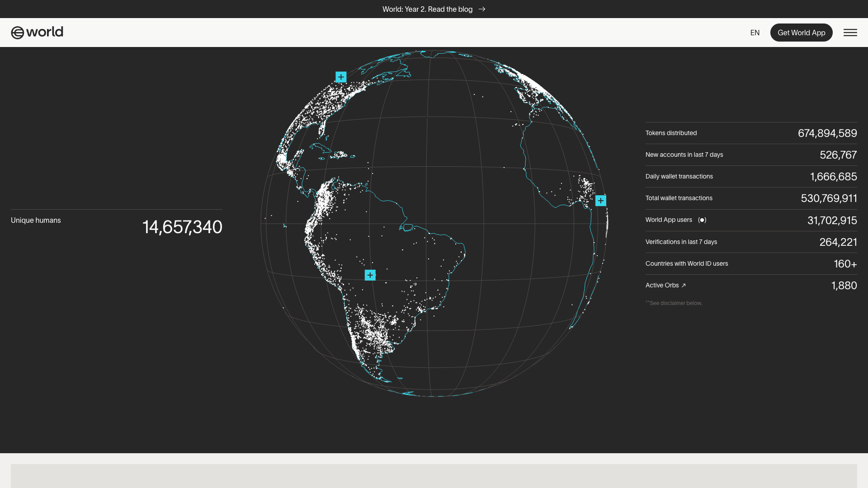Viewport: 868px width, 488px height.
Task: Open the Active Orbs link
Action: click(x=662, y=285)
